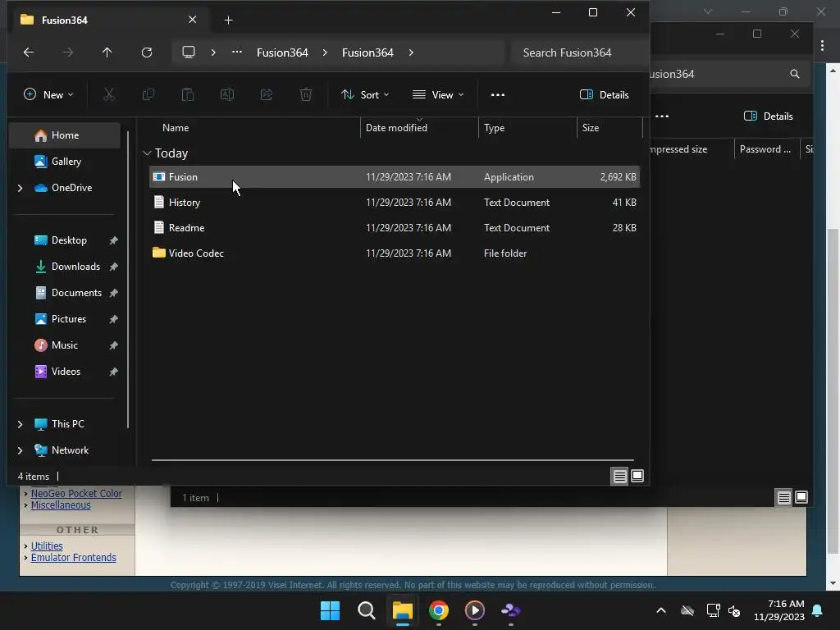This screenshot has height=630, width=840.
Task: Toggle the Details pane button
Action: 605,95
